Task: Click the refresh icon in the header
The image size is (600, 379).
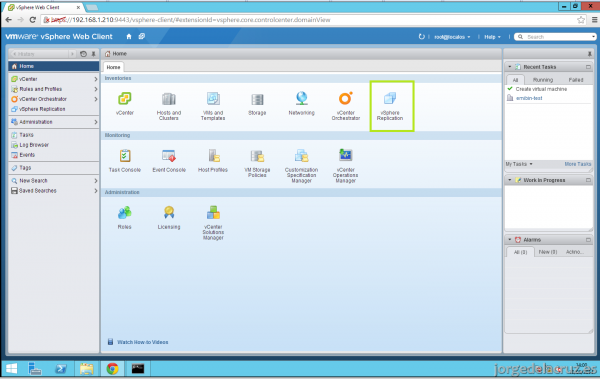Action: 421,37
